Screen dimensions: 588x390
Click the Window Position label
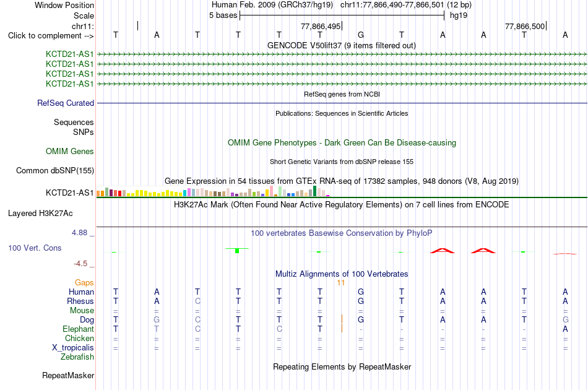click(64, 5)
